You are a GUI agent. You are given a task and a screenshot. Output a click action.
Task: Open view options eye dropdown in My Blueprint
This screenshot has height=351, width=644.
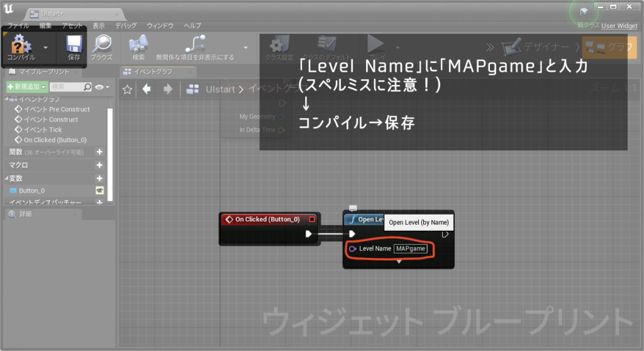click(102, 87)
